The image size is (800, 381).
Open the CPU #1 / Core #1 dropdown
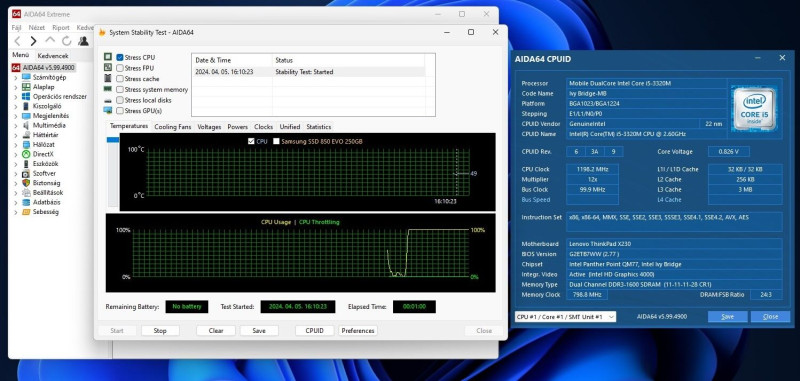pyautogui.click(x=565, y=317)
